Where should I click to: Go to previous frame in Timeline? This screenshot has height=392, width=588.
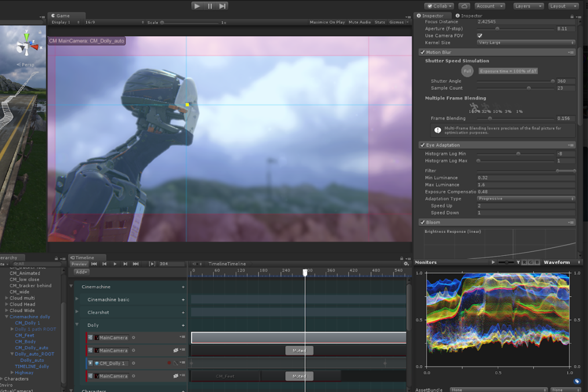click(x=104, y=264)
